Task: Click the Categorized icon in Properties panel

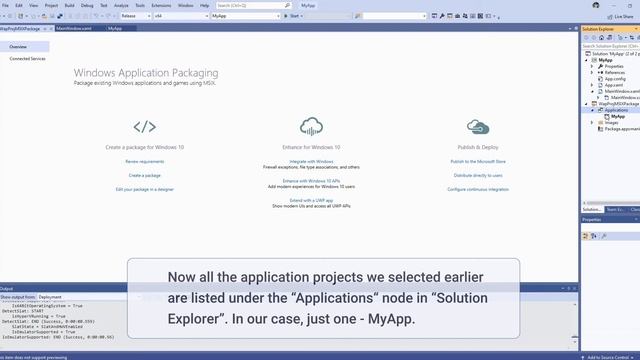Action: (585, 236)
